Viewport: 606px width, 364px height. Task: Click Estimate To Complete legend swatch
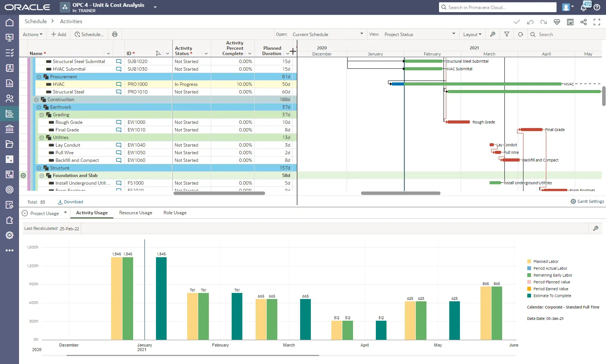tap(529, 296)
